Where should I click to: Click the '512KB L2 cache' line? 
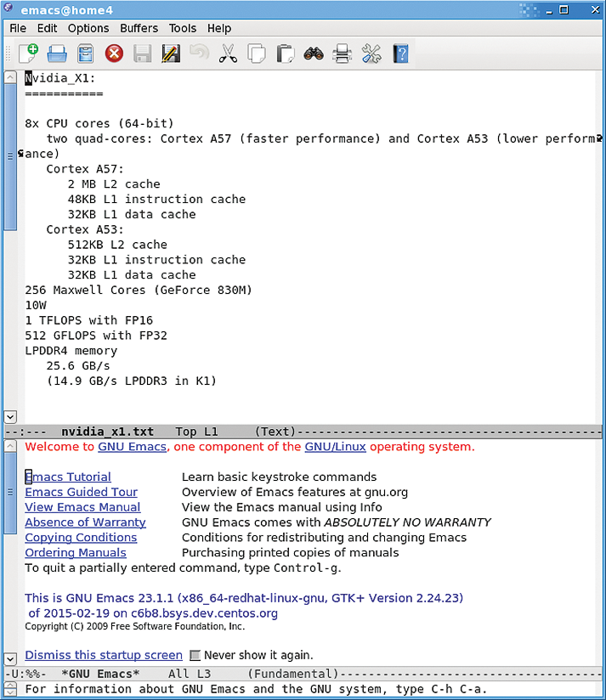click(117, 246)
